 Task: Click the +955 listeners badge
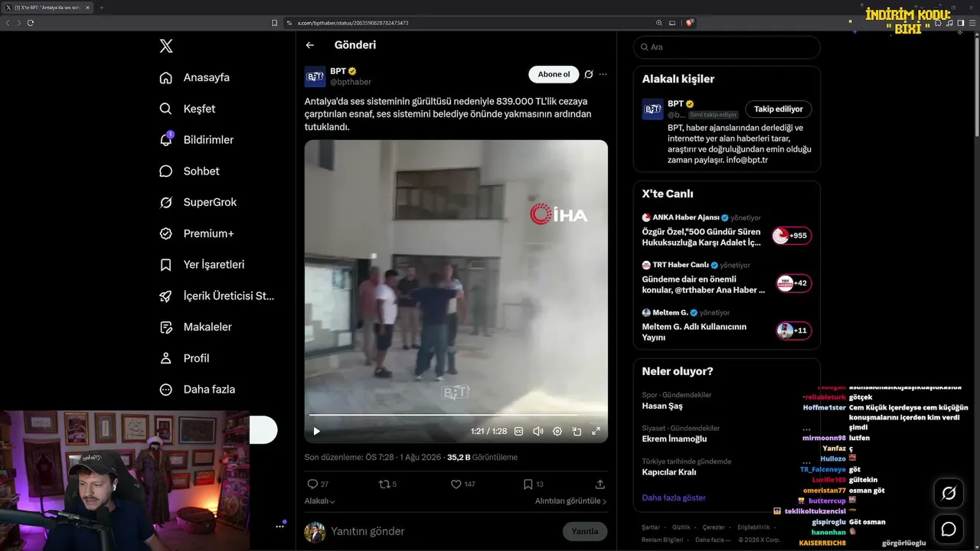(792, 236)
